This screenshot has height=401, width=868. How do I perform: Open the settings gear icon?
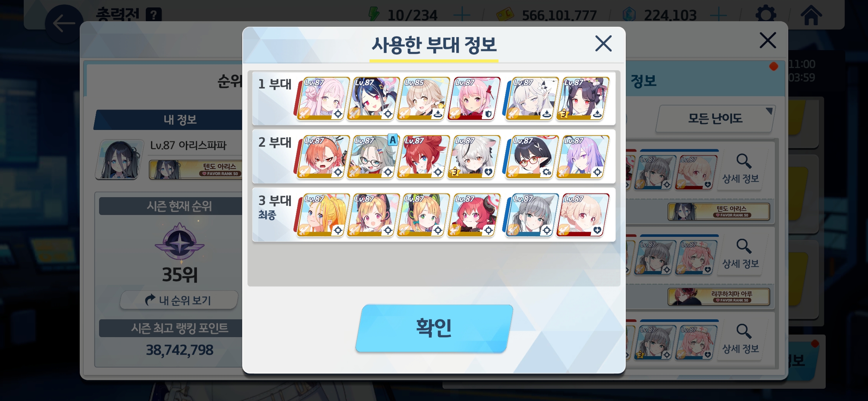coord(766,15)
